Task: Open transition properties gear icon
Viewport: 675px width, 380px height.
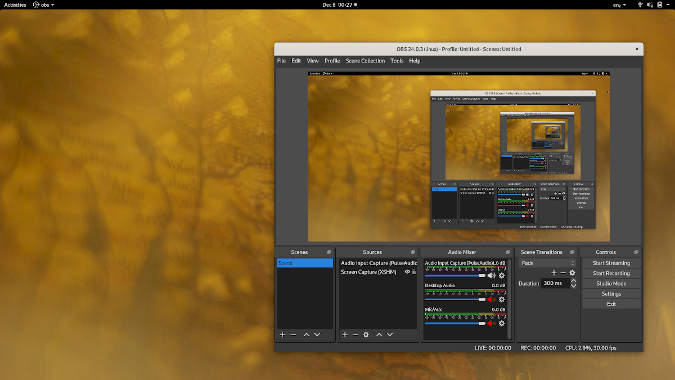Action: tap(572, 272)
